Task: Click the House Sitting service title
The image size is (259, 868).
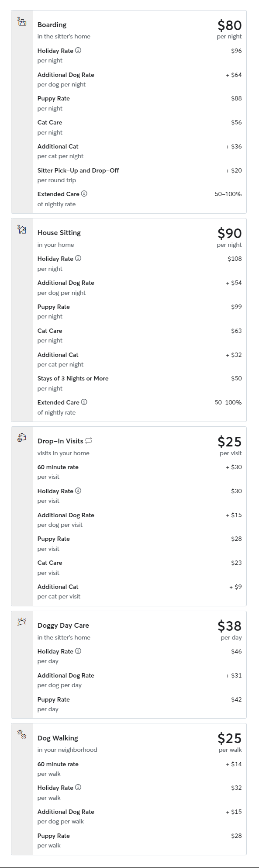Action: pos(59,233)
